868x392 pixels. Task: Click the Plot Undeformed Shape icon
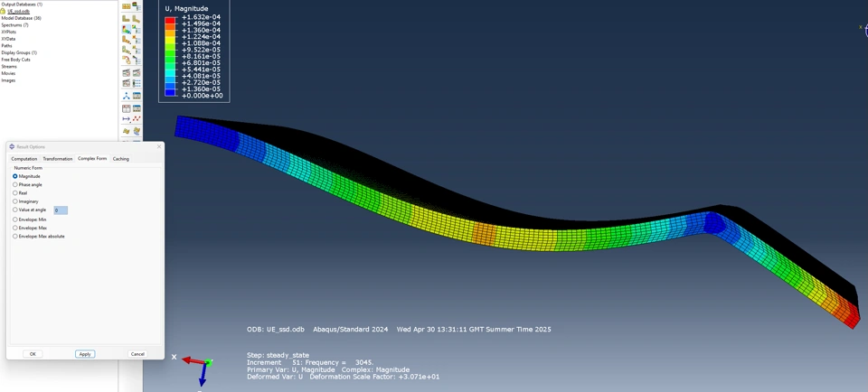(x=127, y=19)
